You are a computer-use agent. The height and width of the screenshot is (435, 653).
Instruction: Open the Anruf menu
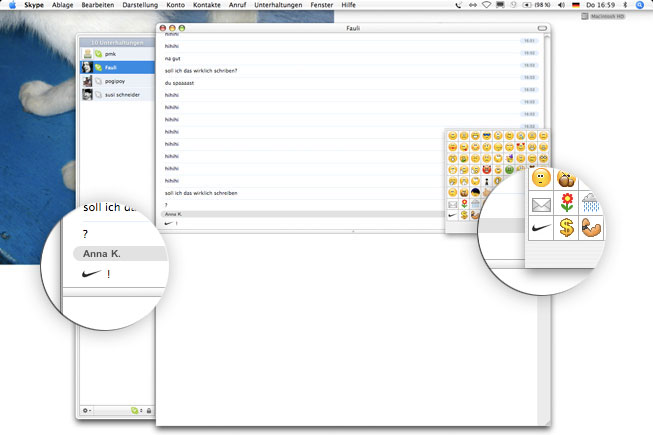(x=238, y=5)
